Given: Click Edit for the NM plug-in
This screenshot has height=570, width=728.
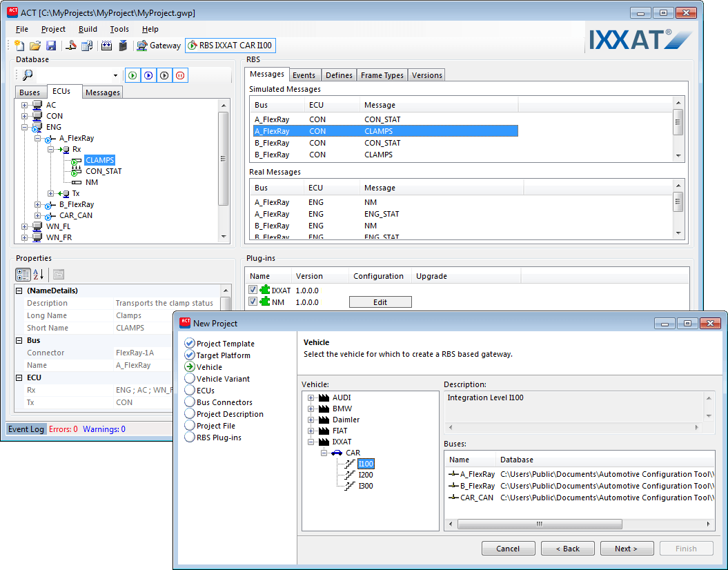Looking at the screenshot, I should pyautogui.click(x=380, y=302).
